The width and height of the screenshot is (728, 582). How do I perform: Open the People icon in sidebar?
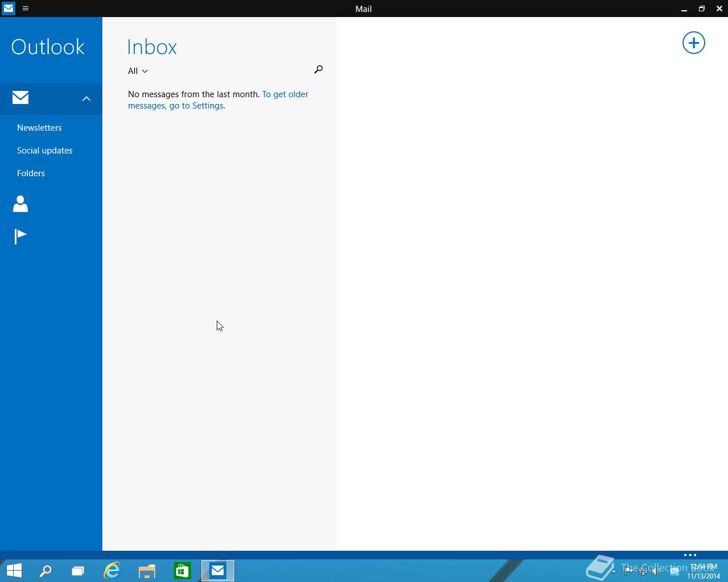(x=20, y=204)
